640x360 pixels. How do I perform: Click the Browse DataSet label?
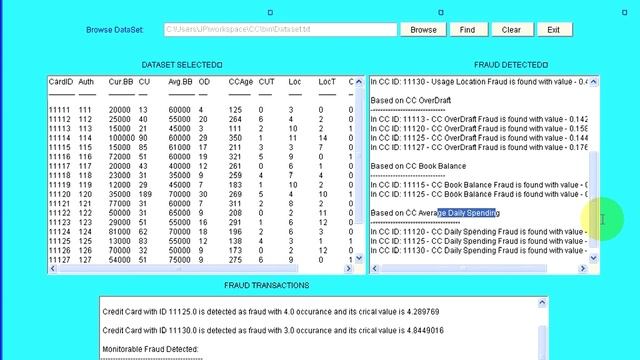[x=115, y=30]
